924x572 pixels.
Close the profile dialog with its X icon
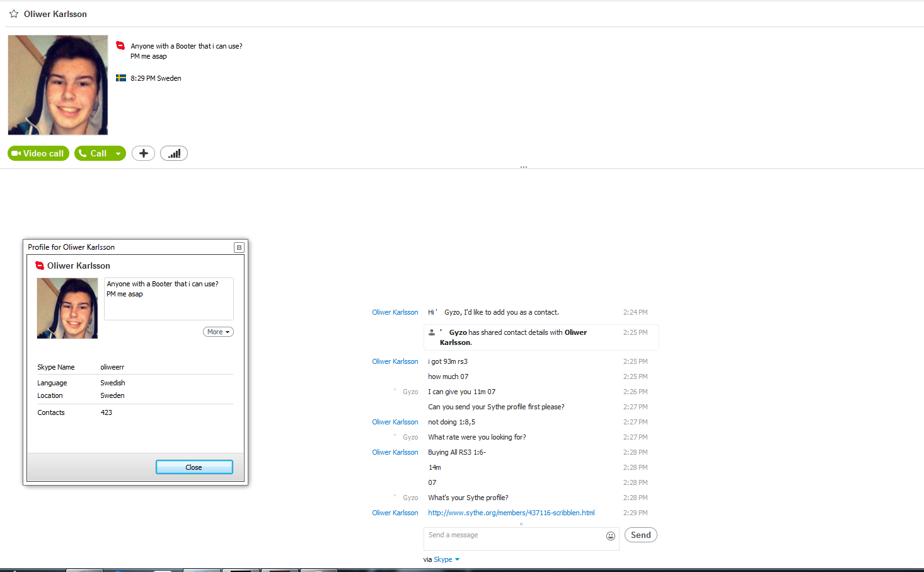[x=239, y=248]
